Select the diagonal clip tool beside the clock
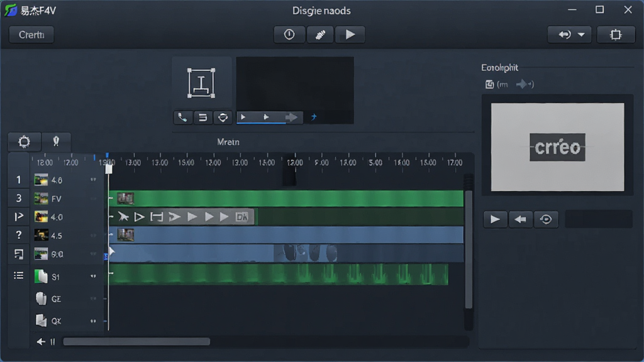The image size is (644, 362). (320, 35)
